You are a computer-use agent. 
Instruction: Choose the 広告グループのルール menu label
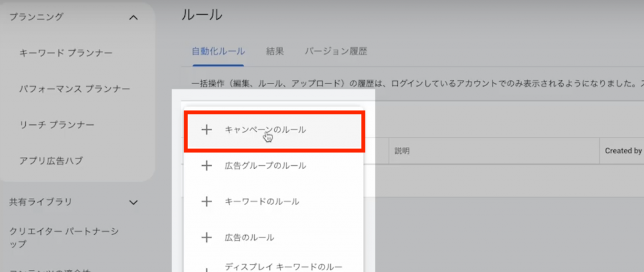tap(265, 166)
